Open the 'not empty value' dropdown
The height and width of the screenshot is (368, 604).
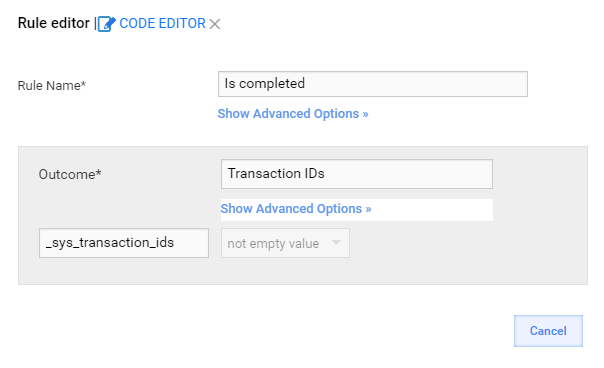pyautogui.click(x=285, y=243)
